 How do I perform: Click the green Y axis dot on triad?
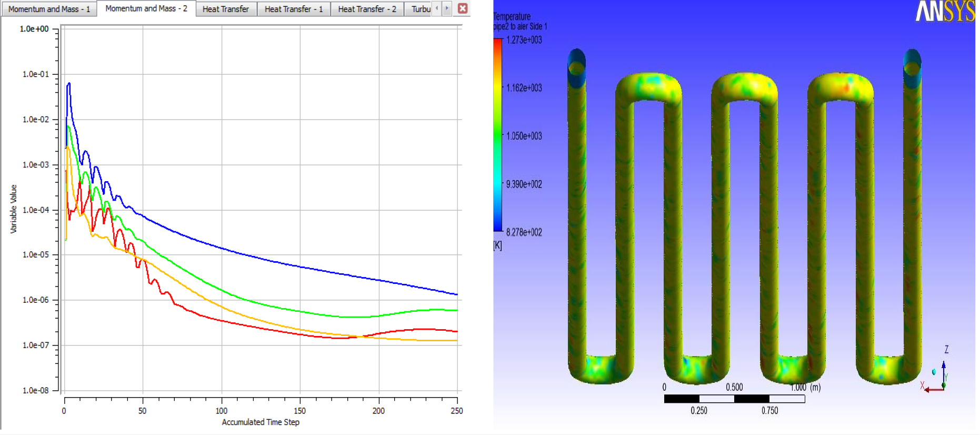(x=944, y=385)
